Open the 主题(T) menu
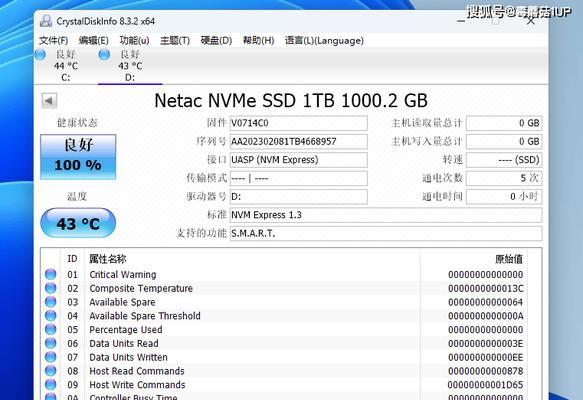This screenshot has height=400, width=583. point(175,41)
